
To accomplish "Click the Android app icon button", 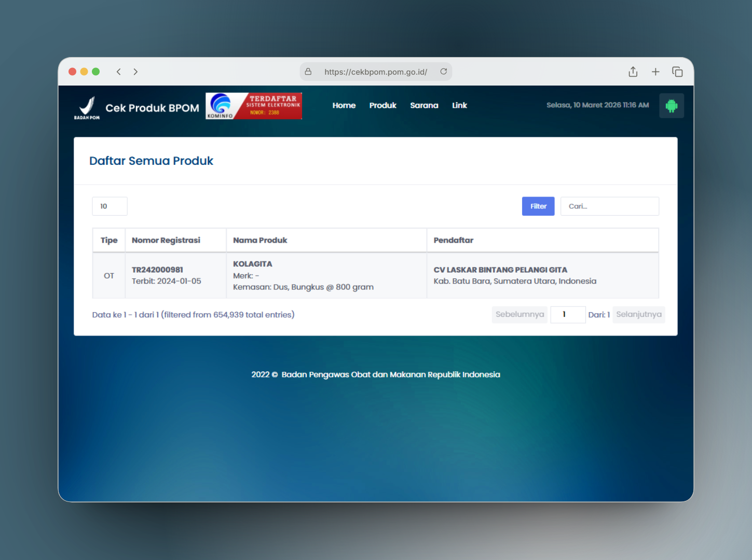I will click(x=671, y=106).
